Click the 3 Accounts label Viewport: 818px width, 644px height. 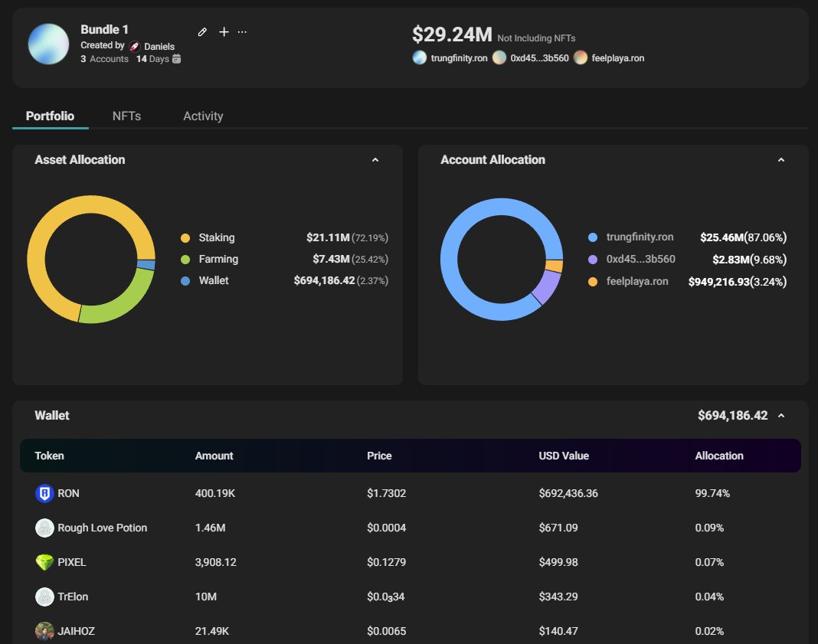pyautogui.click(x=104, y=59)
